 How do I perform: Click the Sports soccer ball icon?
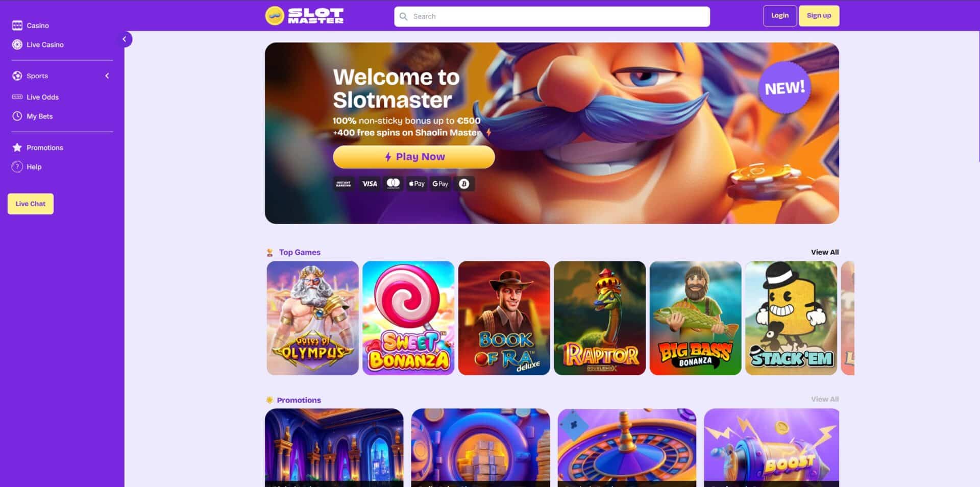pyautogui.click(x=17, y=76)
